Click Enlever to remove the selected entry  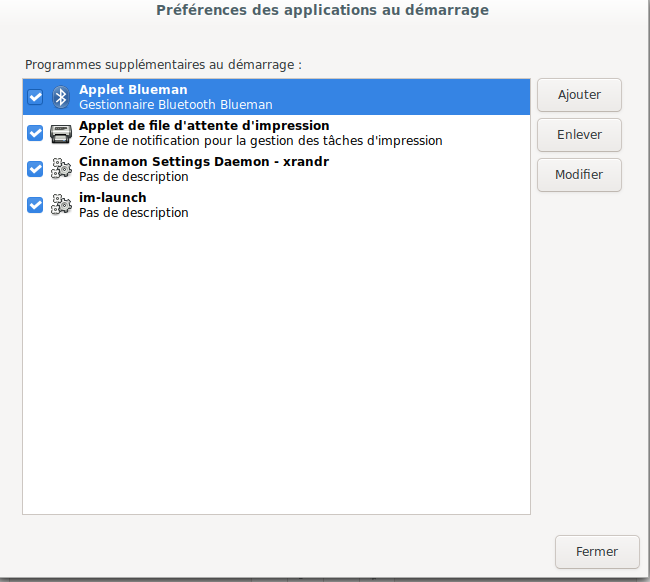579,135
